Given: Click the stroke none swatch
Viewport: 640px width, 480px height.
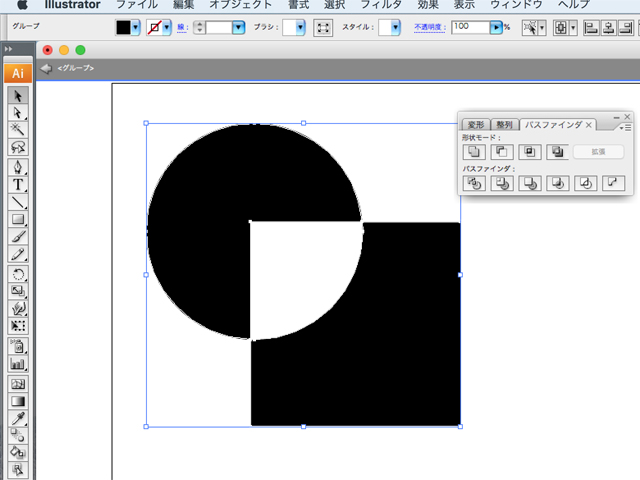Looking at the screenshot, I should click(154, 28).
